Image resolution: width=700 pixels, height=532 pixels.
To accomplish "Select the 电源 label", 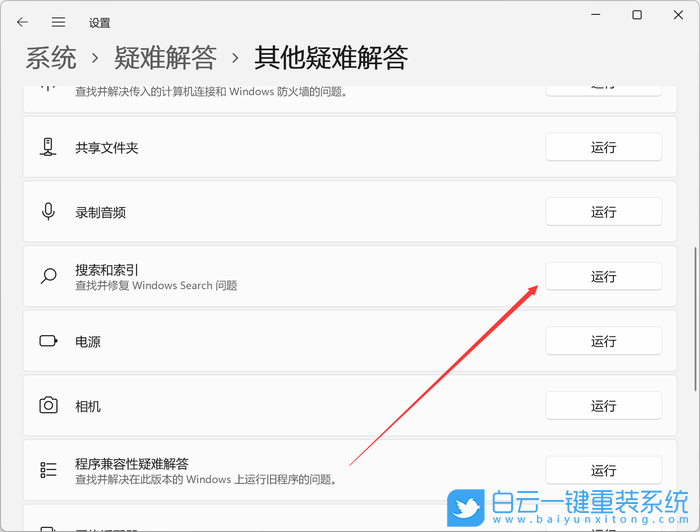I will click(88, 342).
